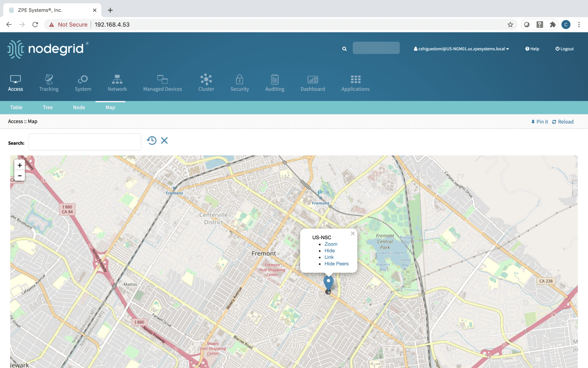Screen dimensions: 588x368
Task: Open the System gear icon
Action: point(83,79)
